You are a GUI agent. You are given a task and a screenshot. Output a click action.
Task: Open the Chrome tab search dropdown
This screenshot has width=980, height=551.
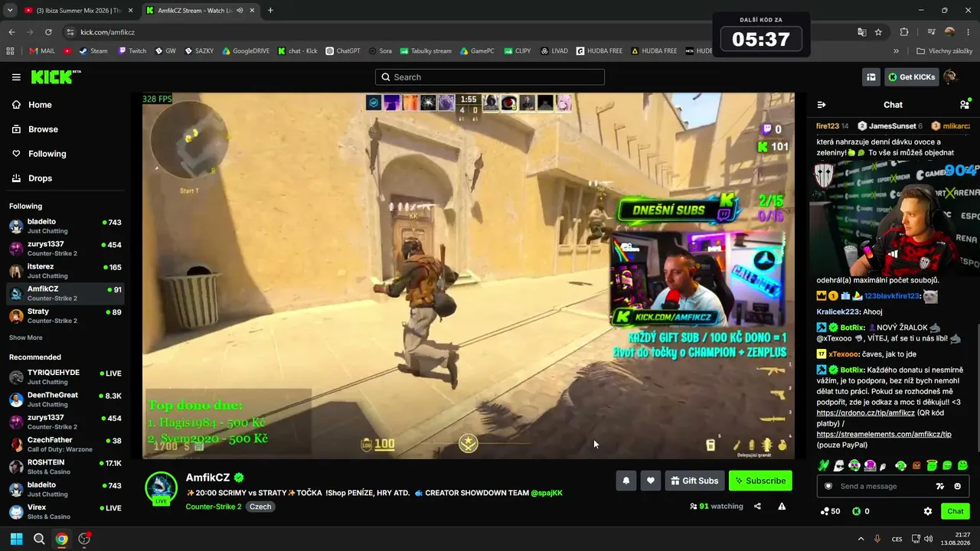coord(10,11)
